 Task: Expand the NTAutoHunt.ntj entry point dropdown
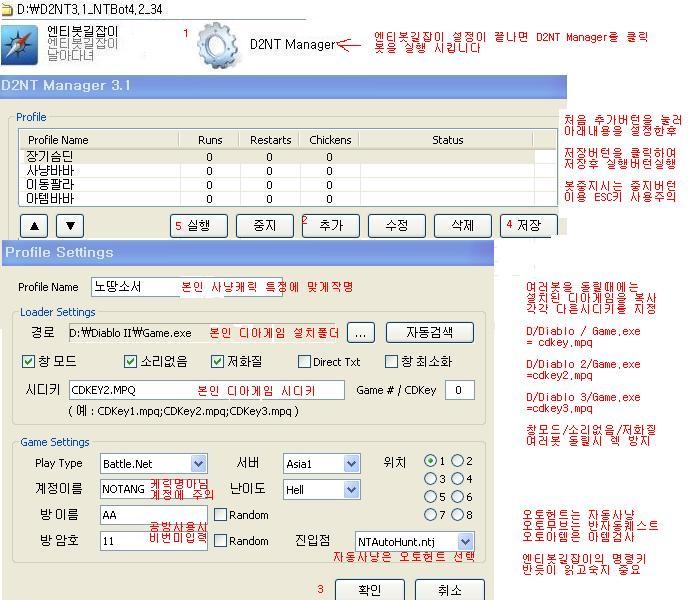click(x=465, y=542)
